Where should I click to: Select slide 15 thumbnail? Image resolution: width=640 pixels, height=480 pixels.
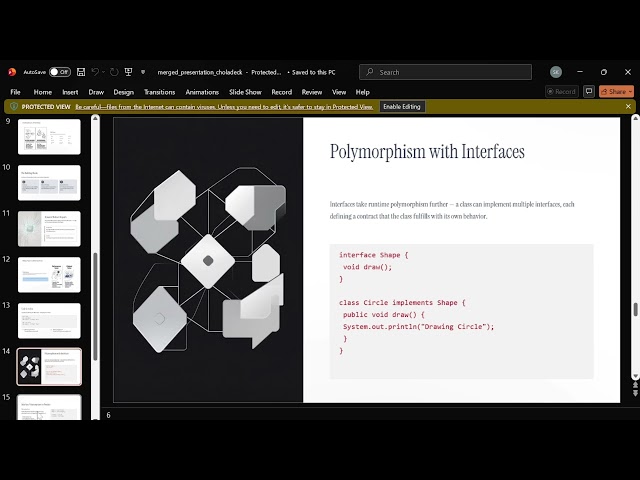(x=49, y=407)
